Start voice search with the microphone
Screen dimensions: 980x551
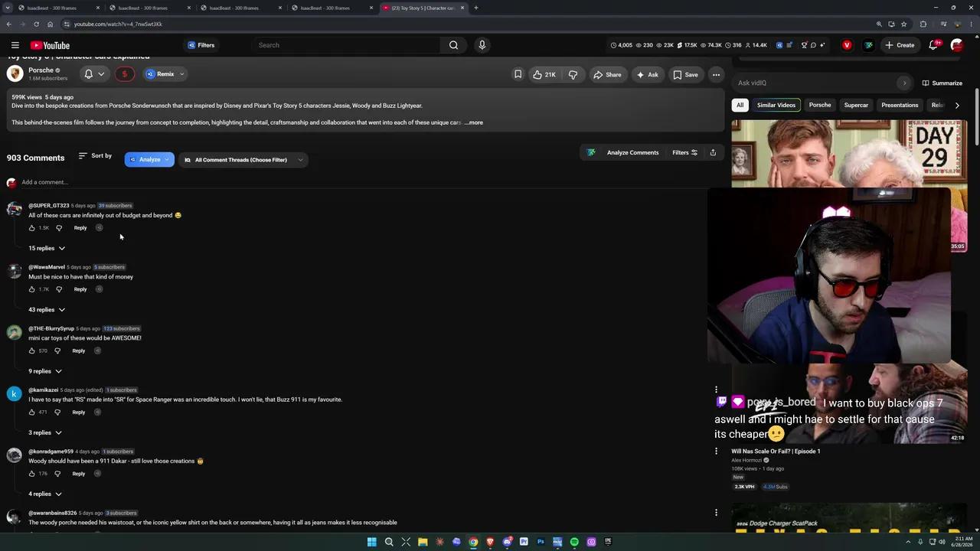(482, 45)
